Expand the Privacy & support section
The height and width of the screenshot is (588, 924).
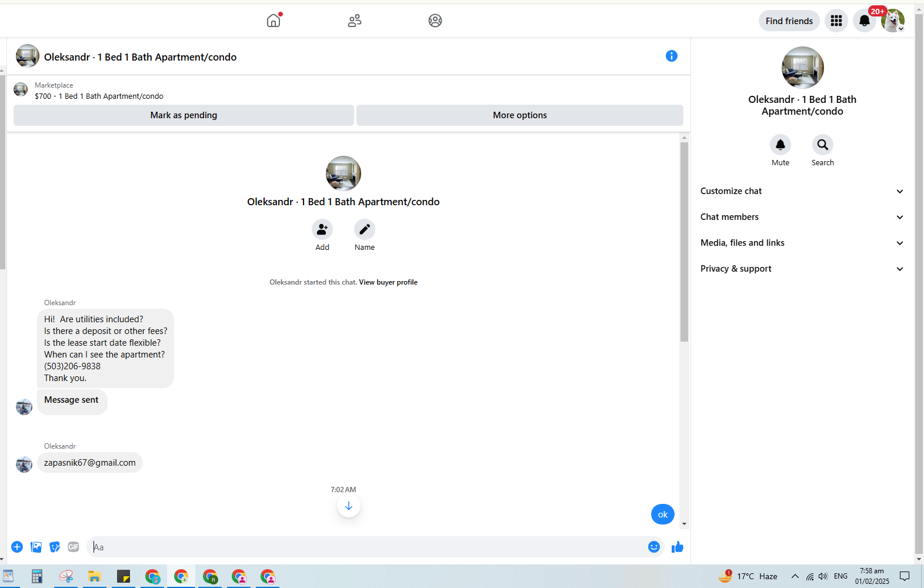802,269
